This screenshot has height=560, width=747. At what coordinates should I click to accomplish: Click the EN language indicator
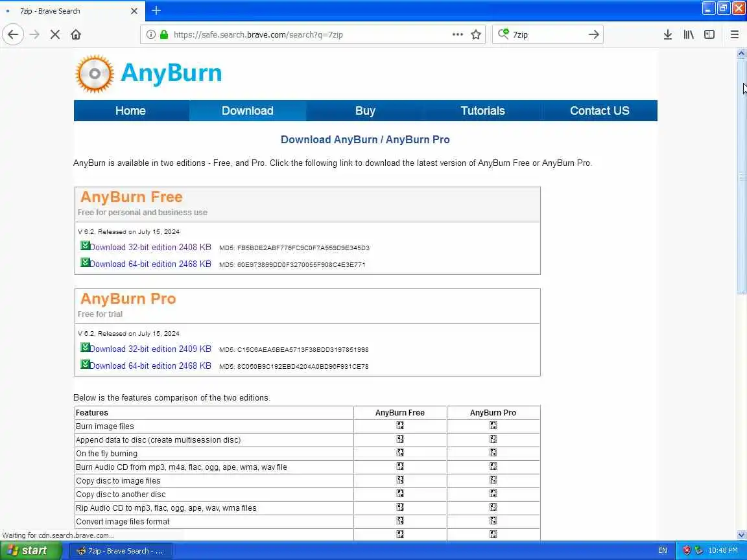(x=663, y=550)
